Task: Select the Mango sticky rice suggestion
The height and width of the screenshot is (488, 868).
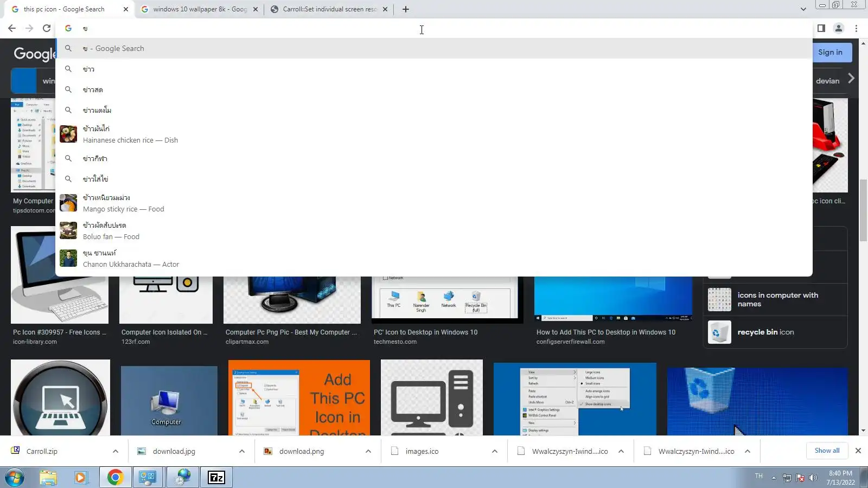Action: pyautogui.click(x=434, y=203)
